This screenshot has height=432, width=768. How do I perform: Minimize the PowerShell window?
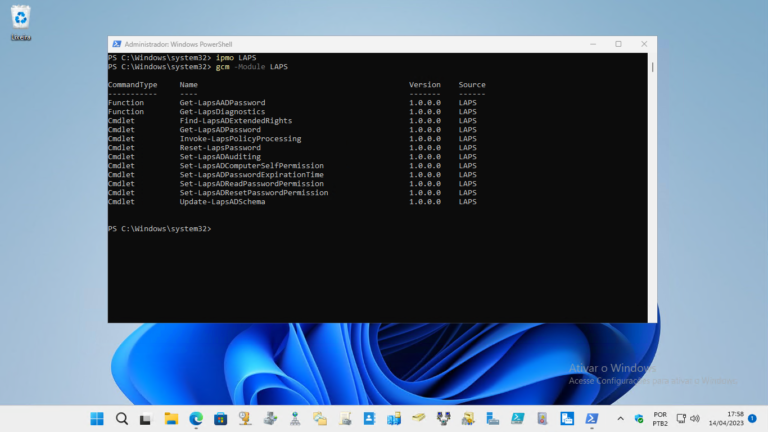pos(593,44)
